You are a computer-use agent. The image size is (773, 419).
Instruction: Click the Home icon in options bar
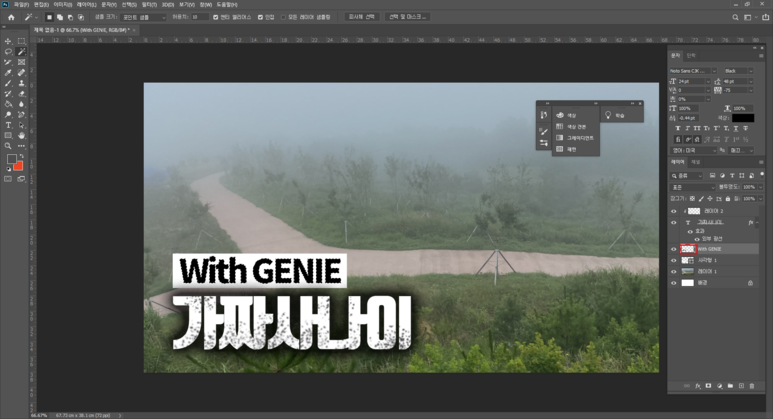(x=11, y=17)
